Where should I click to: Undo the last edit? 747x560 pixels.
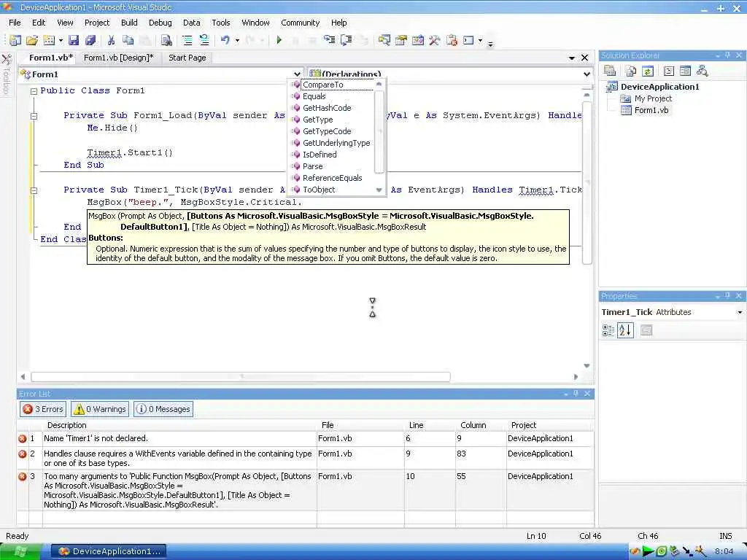coord(225,41)
